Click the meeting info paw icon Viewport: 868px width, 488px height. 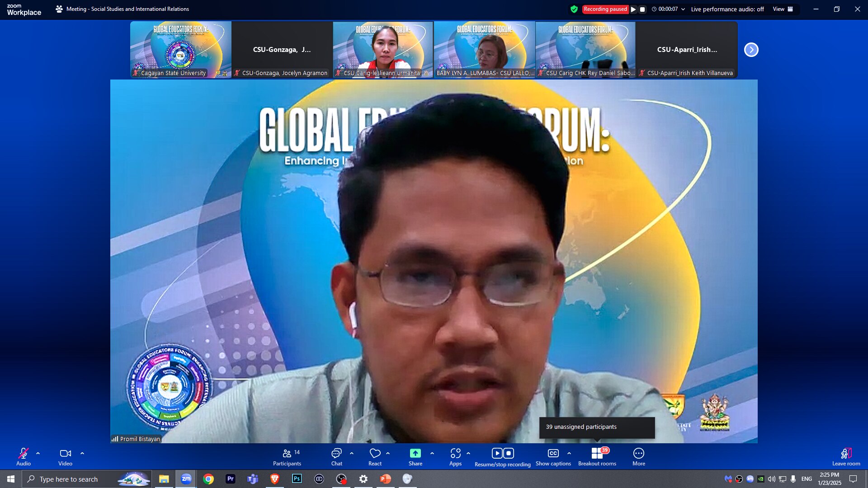[x=59, y=9]
